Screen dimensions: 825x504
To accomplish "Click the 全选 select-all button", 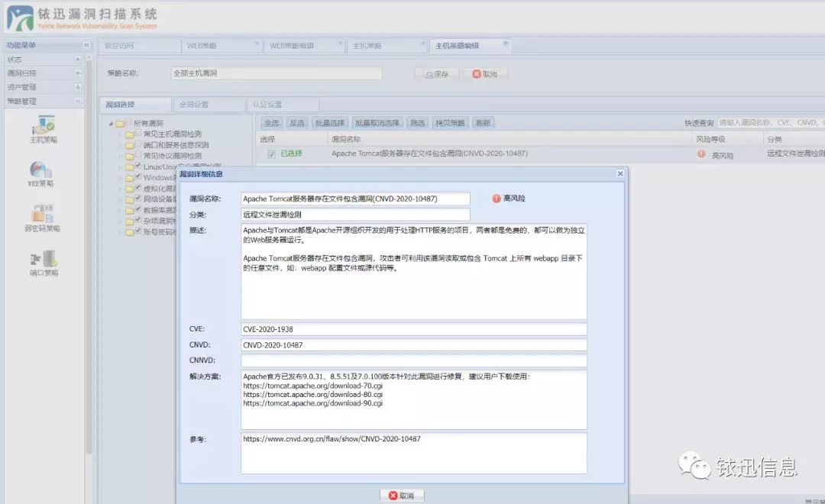I will [x=271, y=123].
